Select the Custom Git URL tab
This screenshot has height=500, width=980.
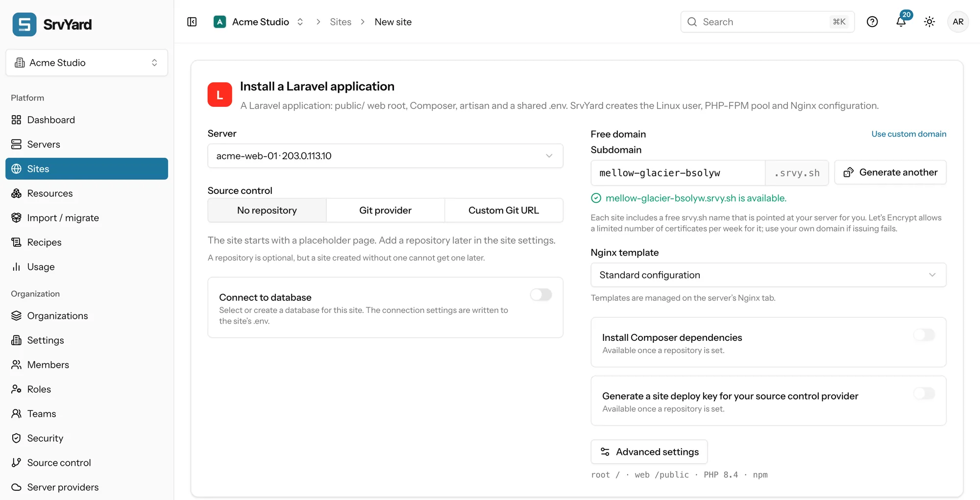(x=504, y=211)
